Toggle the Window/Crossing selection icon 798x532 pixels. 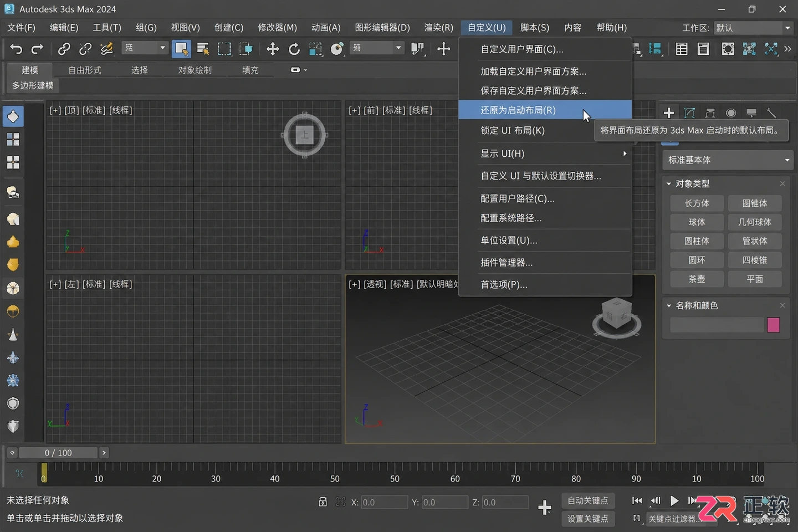pyautogui.click(x=245, y=49)
